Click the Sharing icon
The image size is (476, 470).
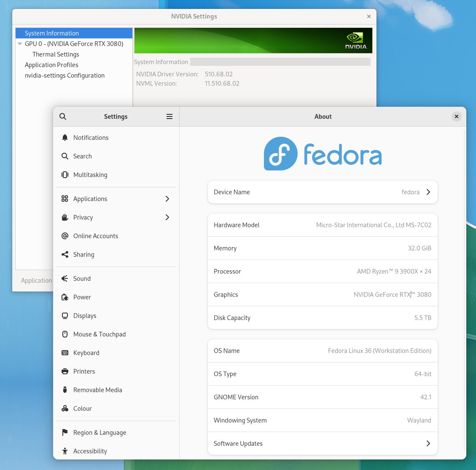tap(65, 254)
